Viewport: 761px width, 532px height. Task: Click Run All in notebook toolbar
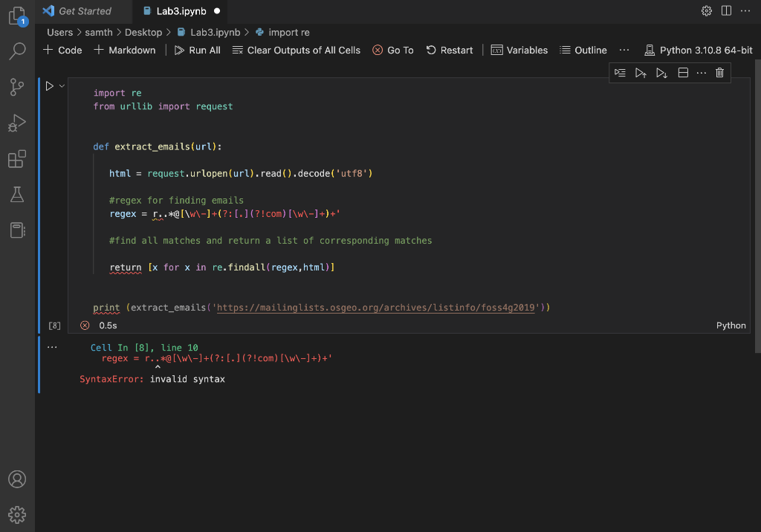tap(198, 50)
